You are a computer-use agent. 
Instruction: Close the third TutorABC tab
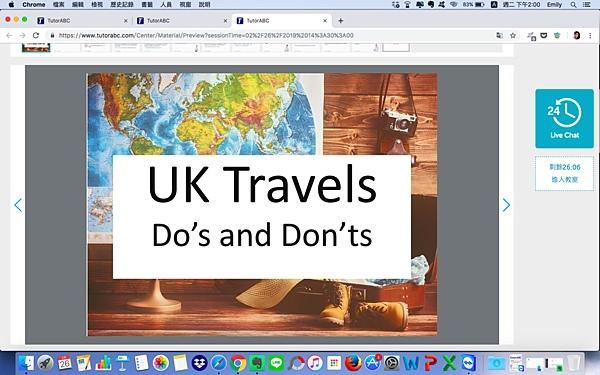point(325,21)
